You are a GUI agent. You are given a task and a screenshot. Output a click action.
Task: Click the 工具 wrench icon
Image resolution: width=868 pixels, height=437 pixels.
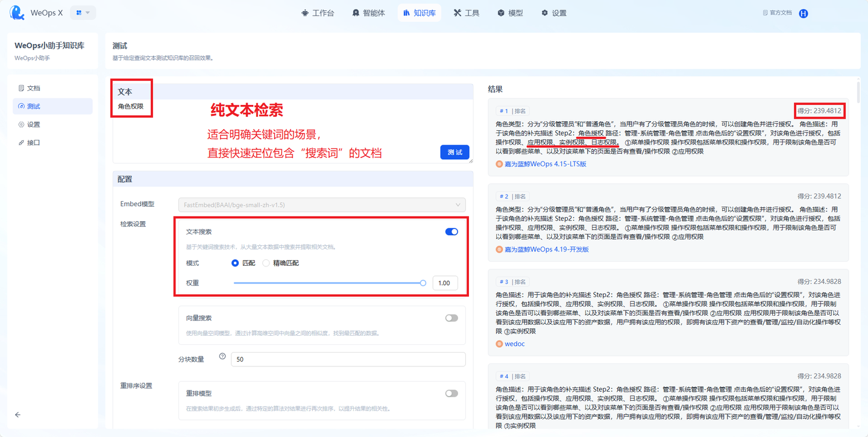(x=458, y=13)
